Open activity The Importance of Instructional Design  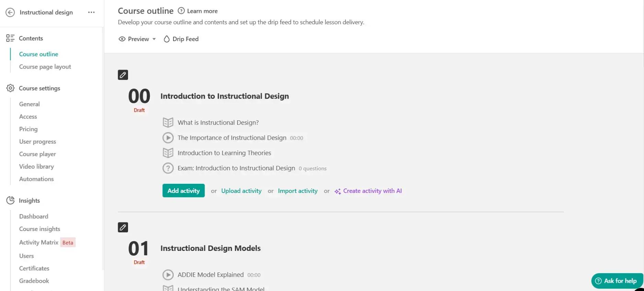click(232, 138)
